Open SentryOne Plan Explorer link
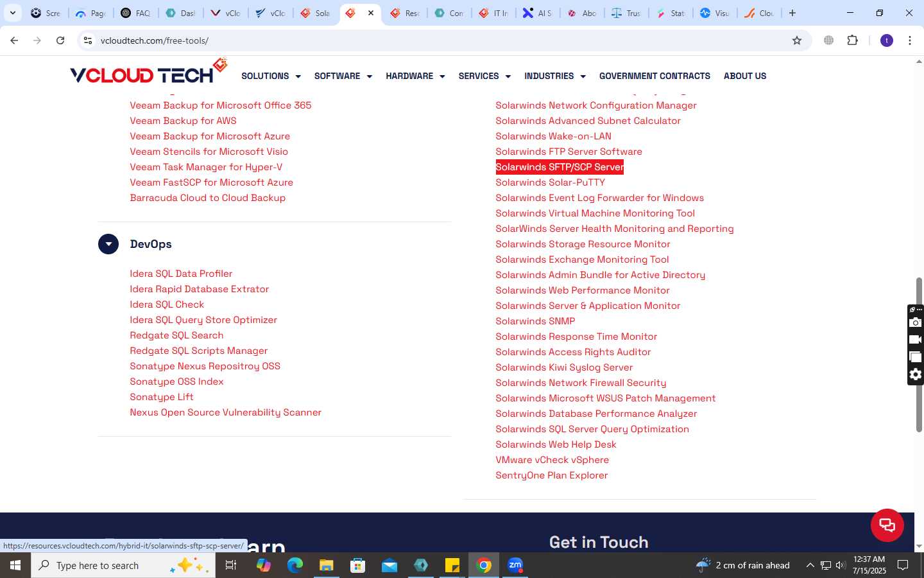The height and width of the screenshot is (578, 924). click(552, 475)
